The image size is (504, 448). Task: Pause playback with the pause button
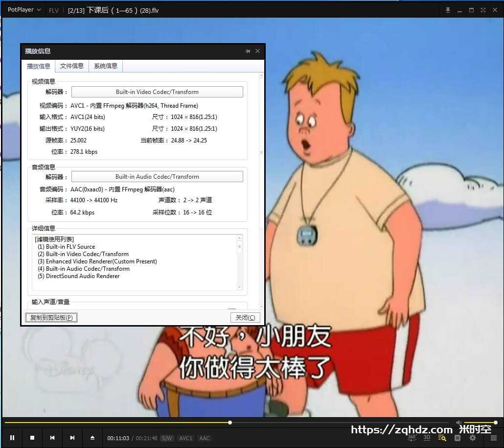[x=12, y=438]
